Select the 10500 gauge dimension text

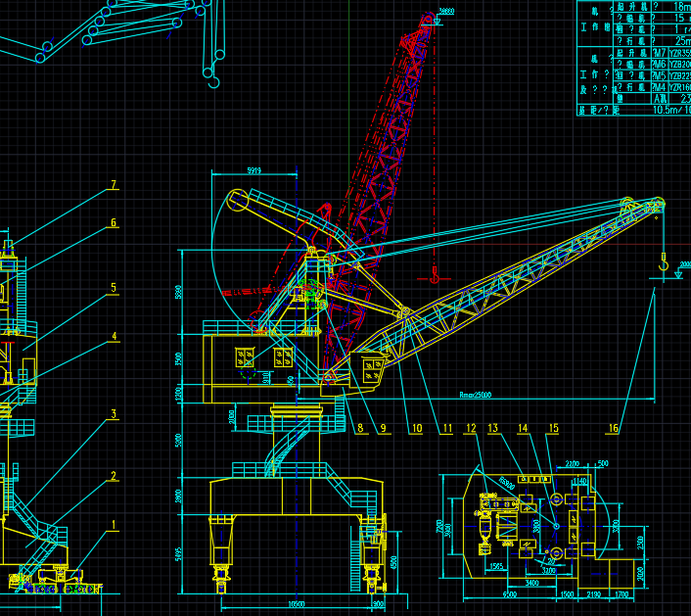coord(297,604)
